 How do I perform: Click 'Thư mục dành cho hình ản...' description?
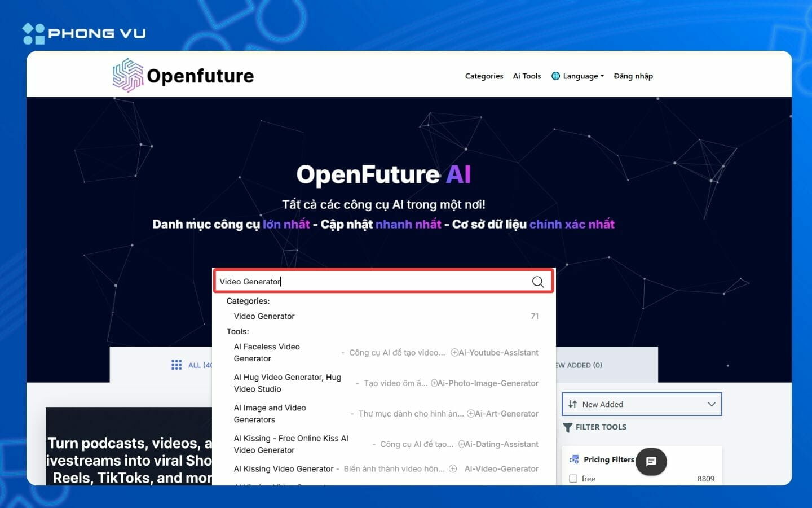point(411,414)
